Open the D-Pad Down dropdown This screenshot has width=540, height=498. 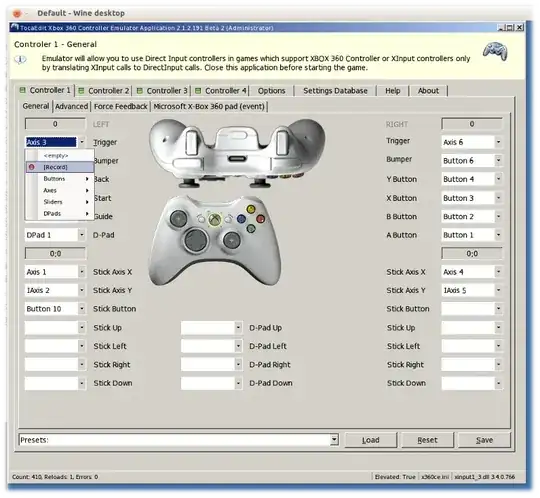point(238,383)
